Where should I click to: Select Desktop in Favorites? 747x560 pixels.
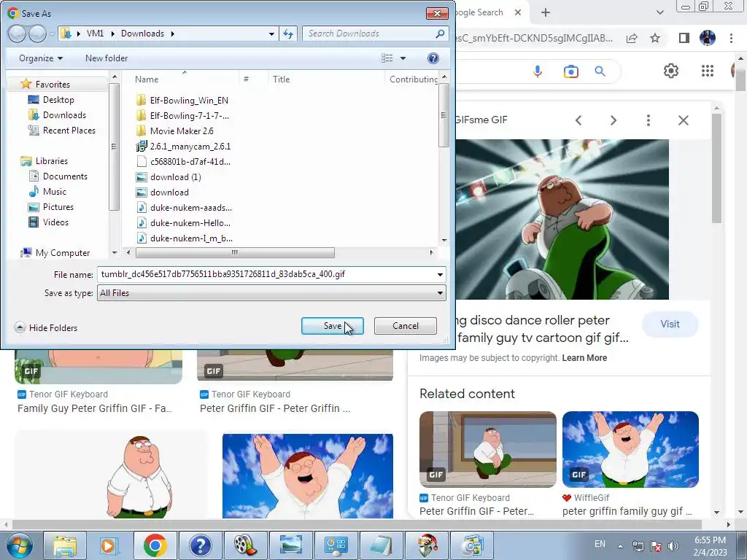tap(58, 99)
